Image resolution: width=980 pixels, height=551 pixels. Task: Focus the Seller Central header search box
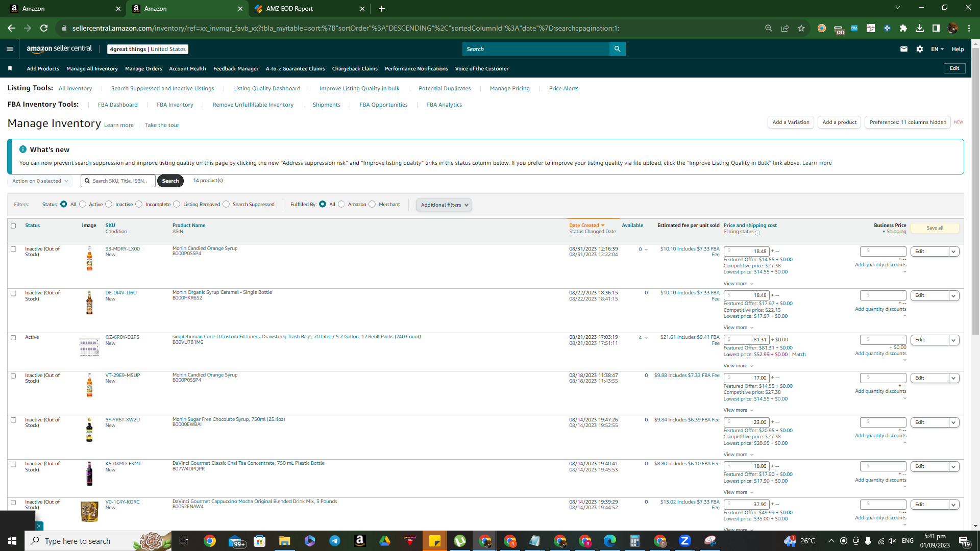point(536,49)
